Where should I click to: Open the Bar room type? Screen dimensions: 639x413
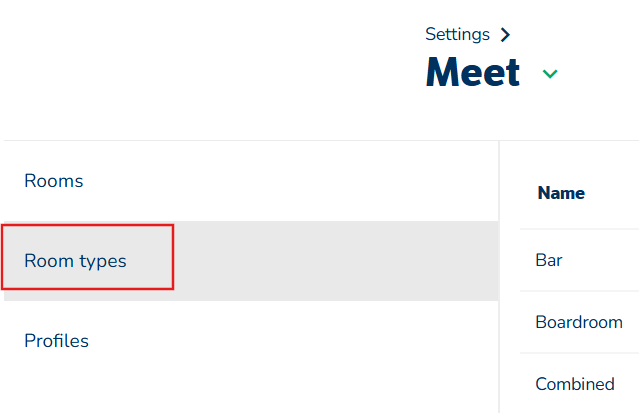pyautogui.click(x=549, y=260)
